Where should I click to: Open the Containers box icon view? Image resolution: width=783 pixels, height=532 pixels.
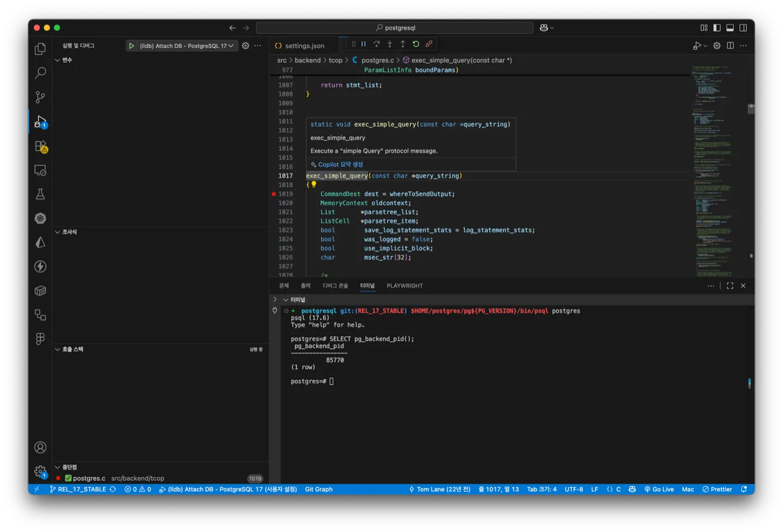tap(40, 291)
